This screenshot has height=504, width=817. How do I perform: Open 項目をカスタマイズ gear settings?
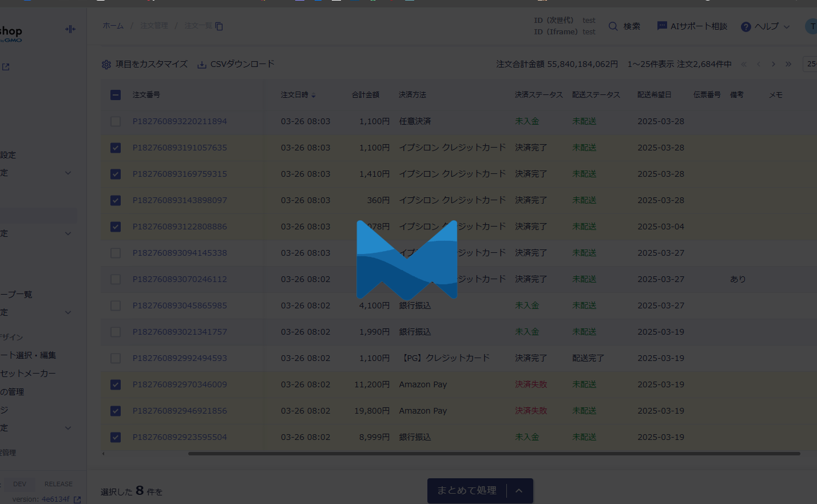(144, 64)
